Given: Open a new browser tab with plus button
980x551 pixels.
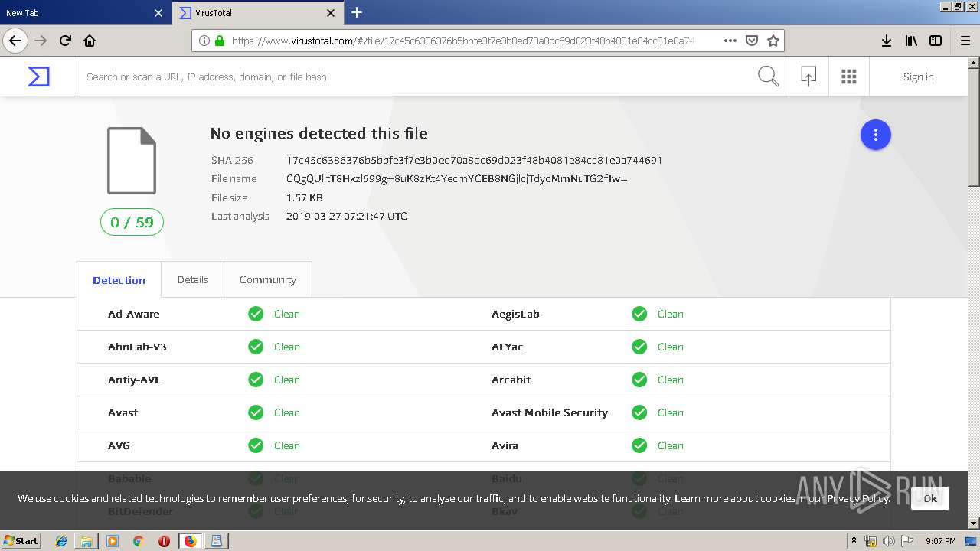Looking at the screenshot, I should 357,12.
